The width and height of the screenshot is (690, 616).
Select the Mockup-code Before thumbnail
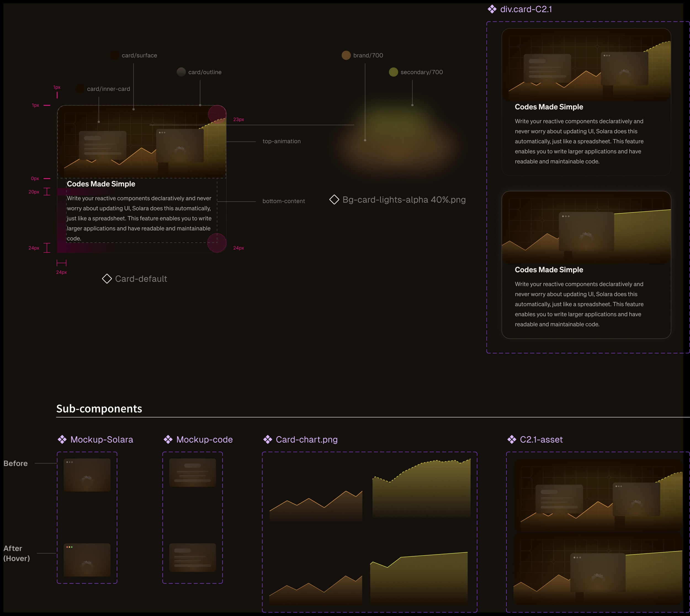(x=193, y=472)
